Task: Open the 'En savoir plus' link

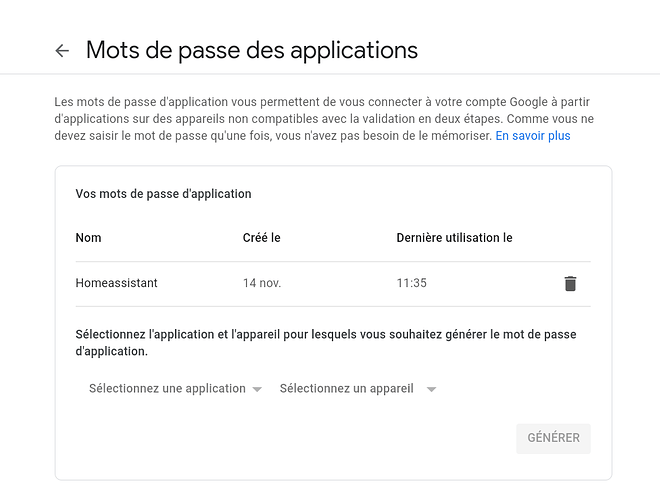Action: click(x=532, y=136)
